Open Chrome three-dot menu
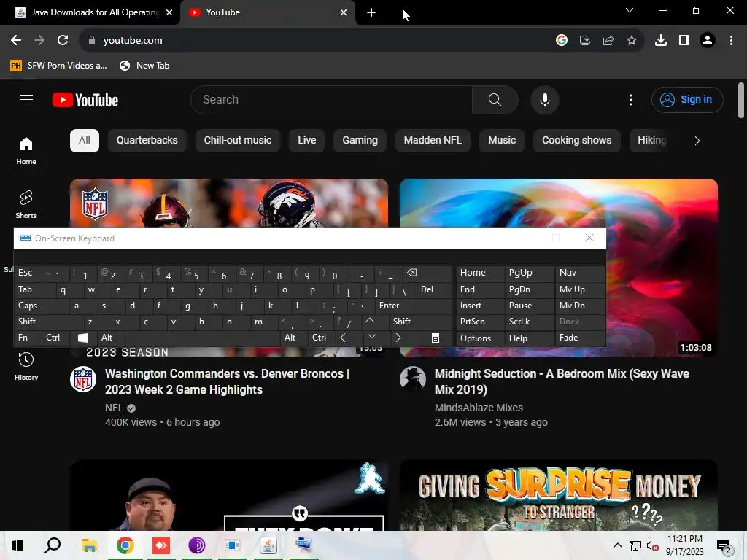The height and width of the screenshot is (560, 747). [731, 41]
